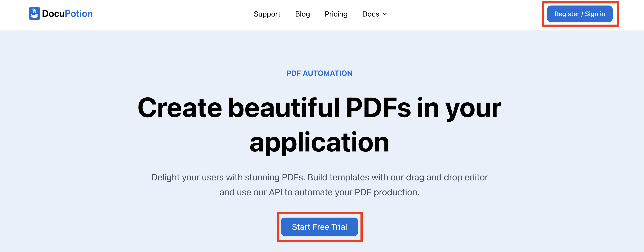Click the text "and use our API to automate"
This screenshot has width=644, height=252.
coord(276,192)
